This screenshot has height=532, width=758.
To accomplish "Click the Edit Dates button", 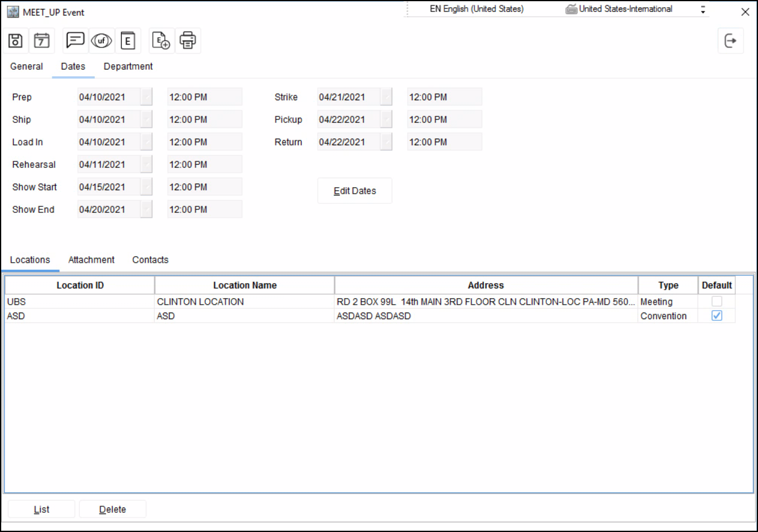I will (x=354, y=191).
